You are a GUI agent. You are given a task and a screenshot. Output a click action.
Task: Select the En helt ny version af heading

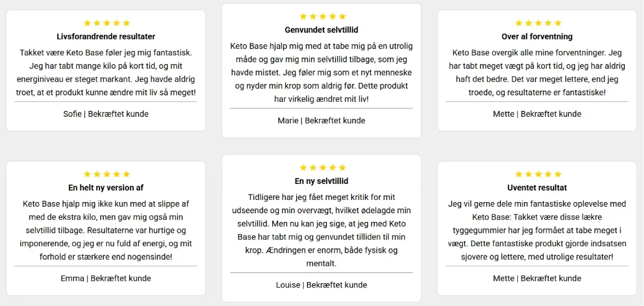coord(106,188)
